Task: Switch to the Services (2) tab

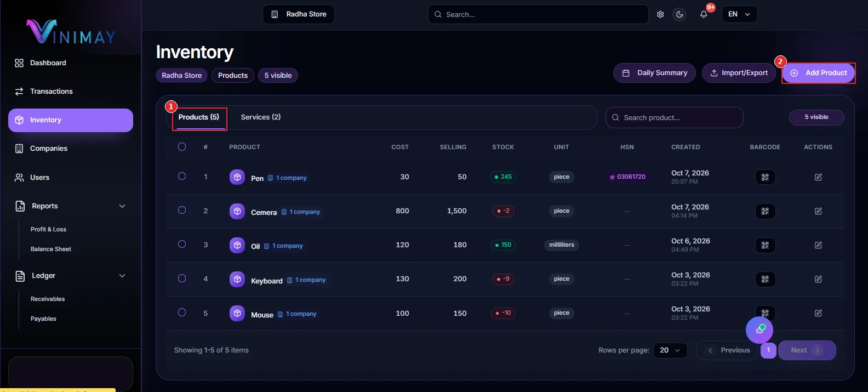Action: pos(261,117)
